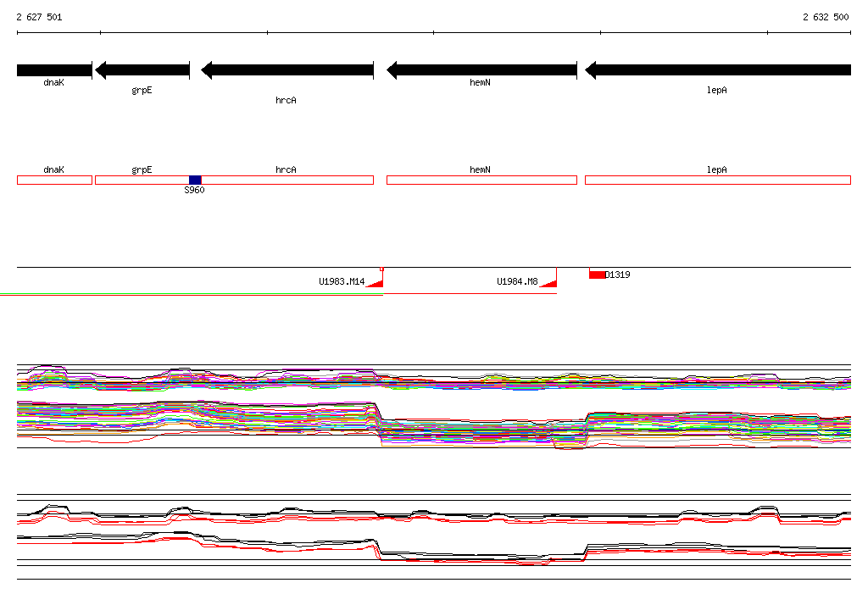Click the hemN label above red box
868x605 pixels.
(x=480, y=170)
